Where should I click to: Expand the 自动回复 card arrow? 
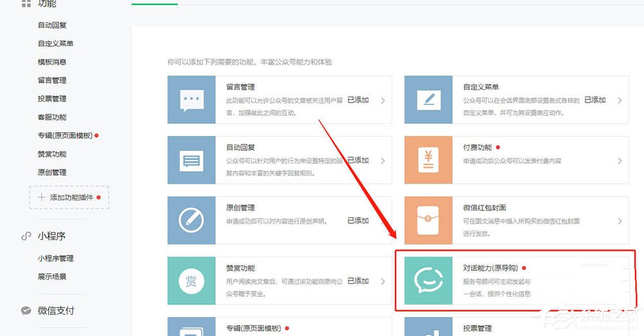point(383,161)
